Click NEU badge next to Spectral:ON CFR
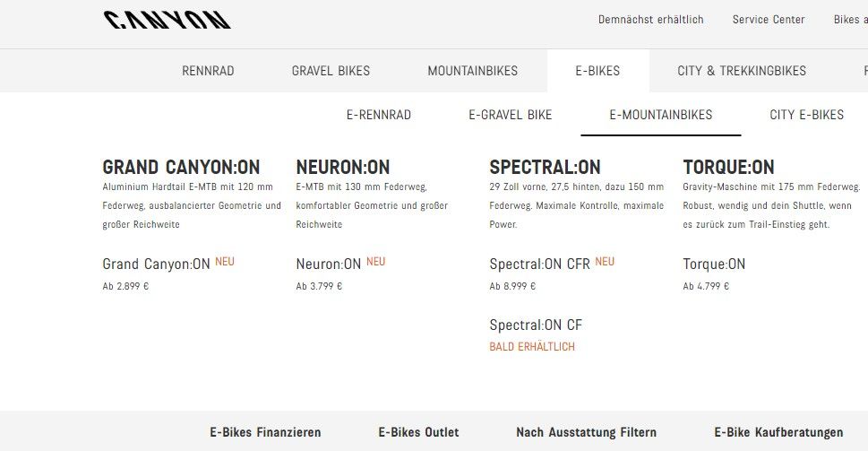 [x=605, y=261]
